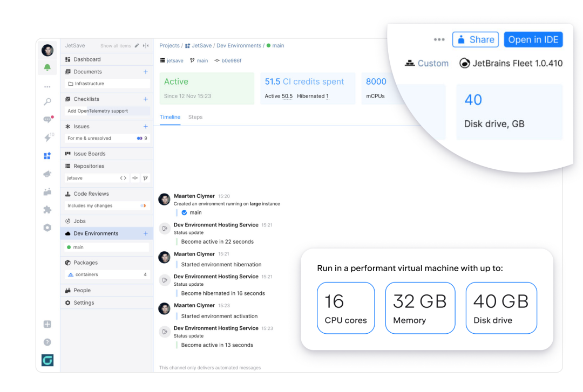Screen dimensions: 583x392
Task: Click the 16 CPU cores box
Action: [x=346, y=308]
